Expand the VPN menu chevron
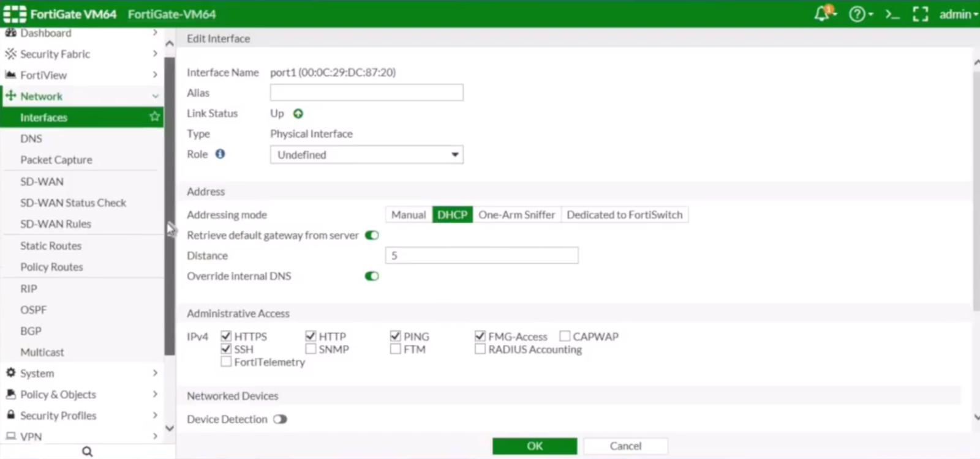Viewport: 980px width, 459px height. tap(155, 436)
